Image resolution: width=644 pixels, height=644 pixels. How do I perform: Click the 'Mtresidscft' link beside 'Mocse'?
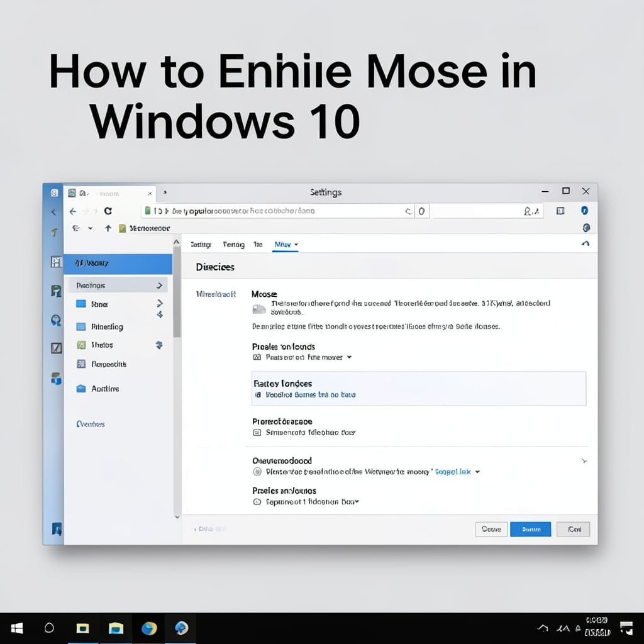tap(216, 294)
